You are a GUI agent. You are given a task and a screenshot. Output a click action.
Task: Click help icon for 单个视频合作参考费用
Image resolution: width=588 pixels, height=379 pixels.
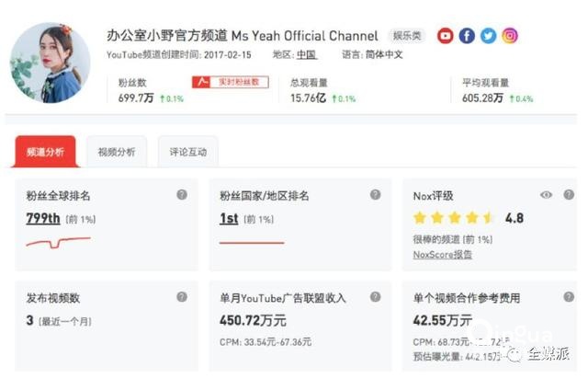[x=569, y=297]
